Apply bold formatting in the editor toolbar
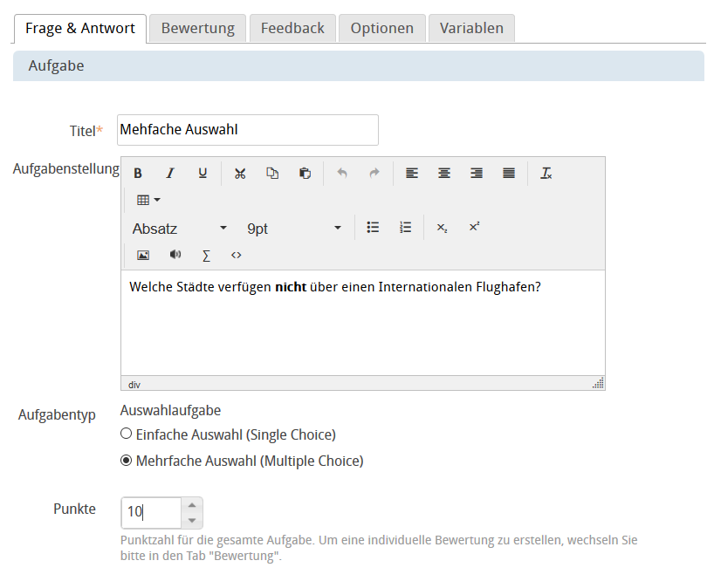This screenshot has height=588, width=714. pyautogui.click(x=138, y=174)
